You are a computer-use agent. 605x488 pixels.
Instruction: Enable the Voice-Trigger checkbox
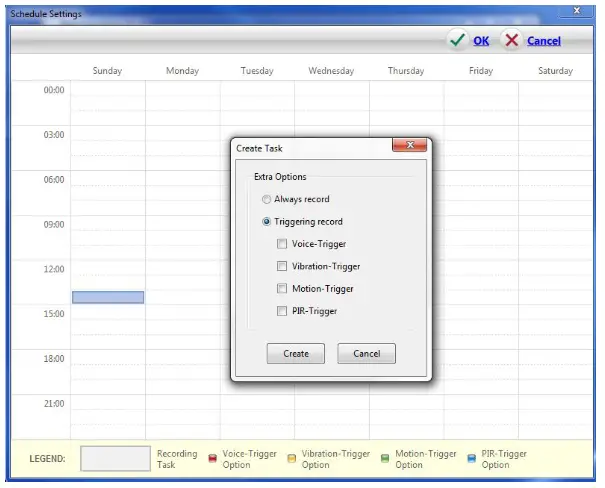(x=282, y=244)
